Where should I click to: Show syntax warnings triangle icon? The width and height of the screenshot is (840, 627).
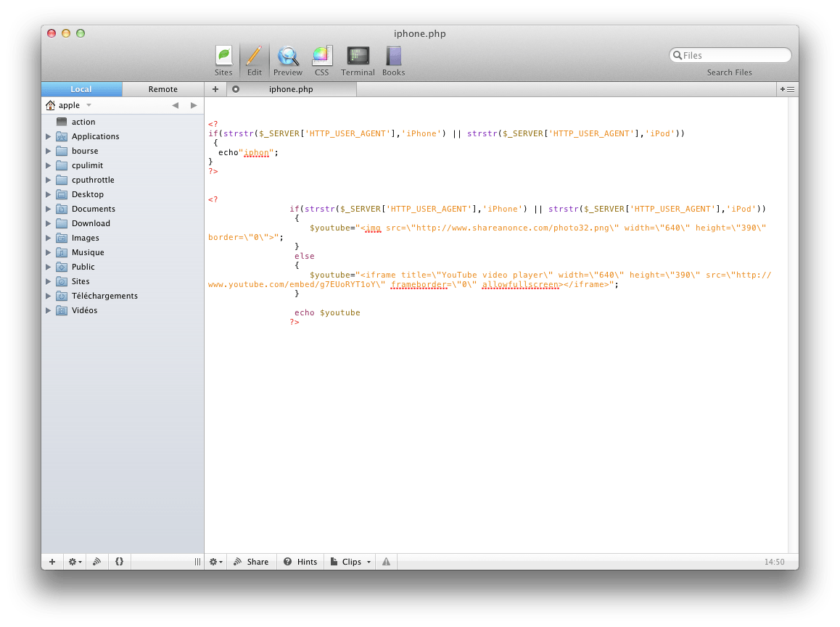(x=386, y=562)
